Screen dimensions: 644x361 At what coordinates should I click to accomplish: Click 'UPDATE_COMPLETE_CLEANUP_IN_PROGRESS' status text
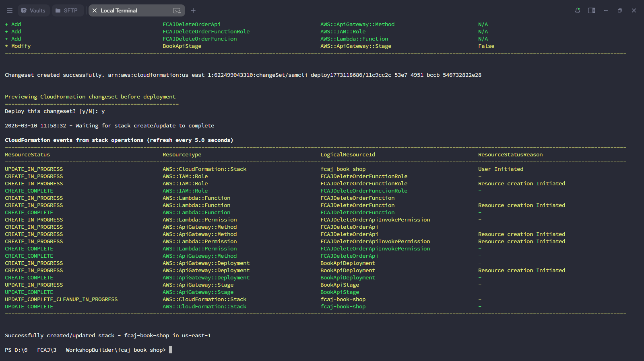[61, 299]
